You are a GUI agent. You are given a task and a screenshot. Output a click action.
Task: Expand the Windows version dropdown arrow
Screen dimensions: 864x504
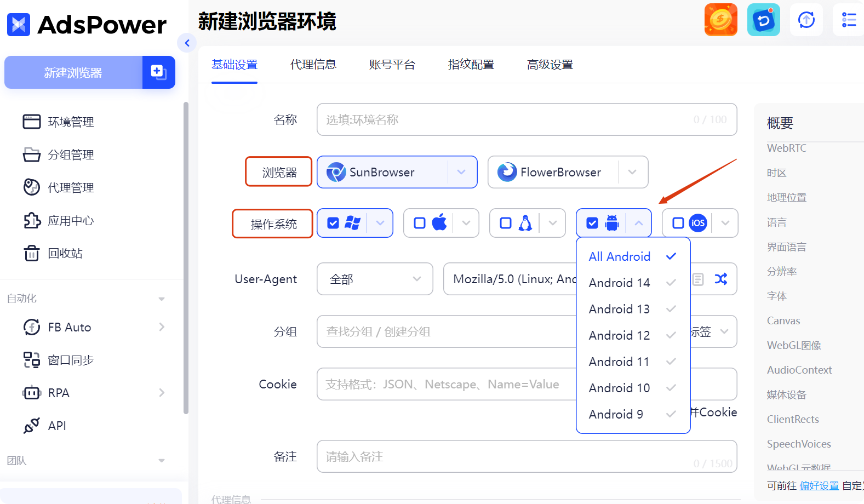pyautogui.click(x=380, y=223)
